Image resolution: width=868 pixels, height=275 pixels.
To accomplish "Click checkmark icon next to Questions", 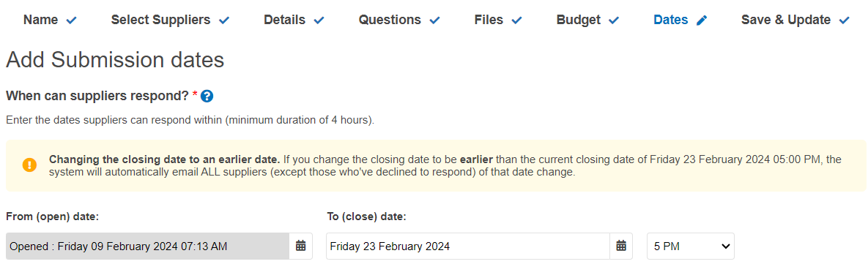I will (x=434, y=20).
